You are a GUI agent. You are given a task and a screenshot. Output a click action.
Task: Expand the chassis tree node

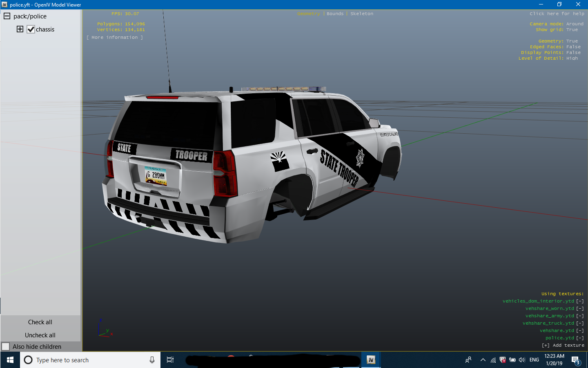(x=20, y=29)
